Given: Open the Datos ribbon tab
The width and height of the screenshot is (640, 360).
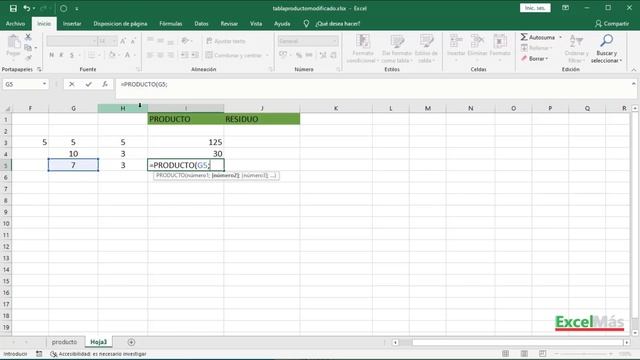Looking at the screenshot, I should (201, 24).
